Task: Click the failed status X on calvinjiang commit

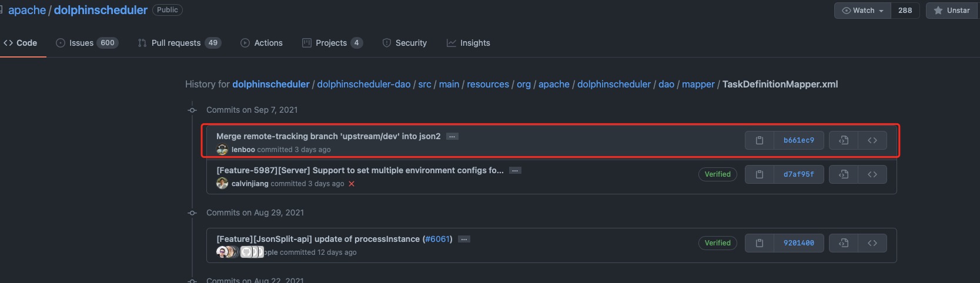Action: 352,184
